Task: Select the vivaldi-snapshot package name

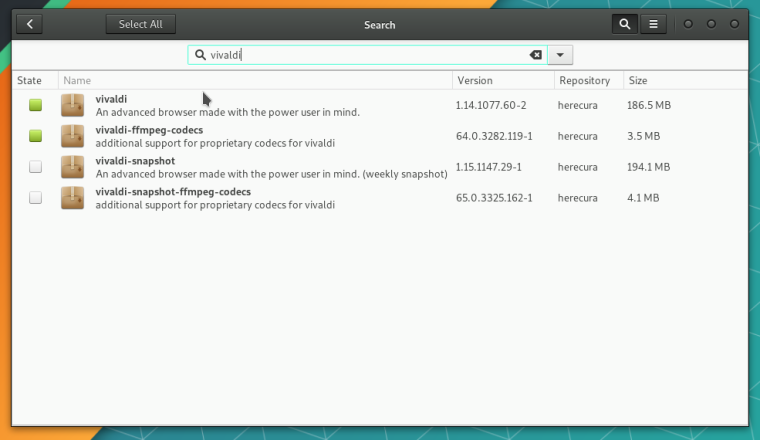Action: point(135,161)
